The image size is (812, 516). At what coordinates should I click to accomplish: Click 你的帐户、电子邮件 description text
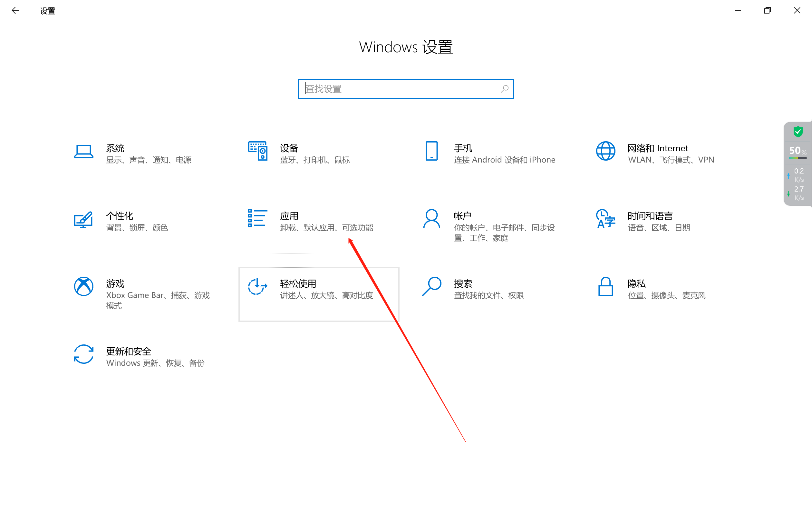click(x=505, y=233)
